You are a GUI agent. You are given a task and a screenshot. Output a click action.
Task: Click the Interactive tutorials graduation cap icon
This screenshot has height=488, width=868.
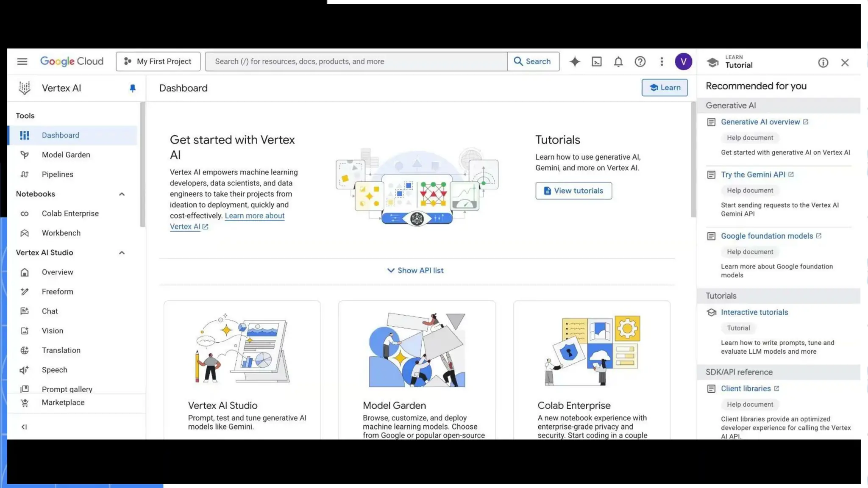click(712, 313)
